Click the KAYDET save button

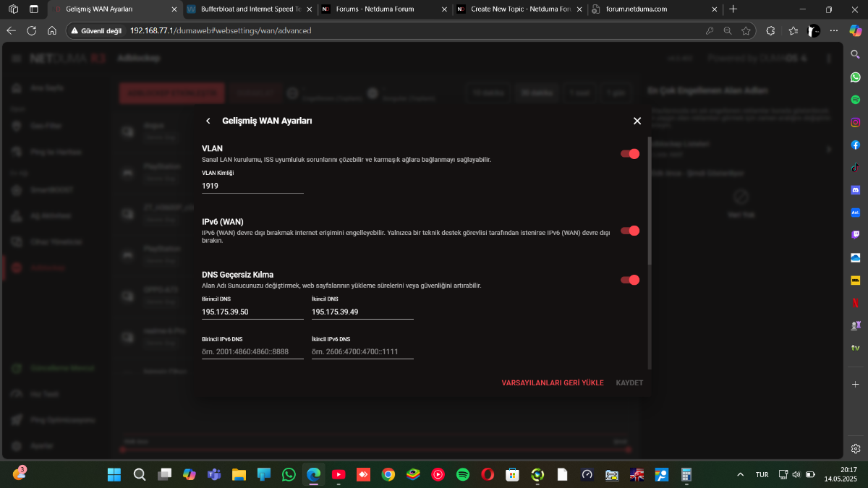[x=629, y=382]
